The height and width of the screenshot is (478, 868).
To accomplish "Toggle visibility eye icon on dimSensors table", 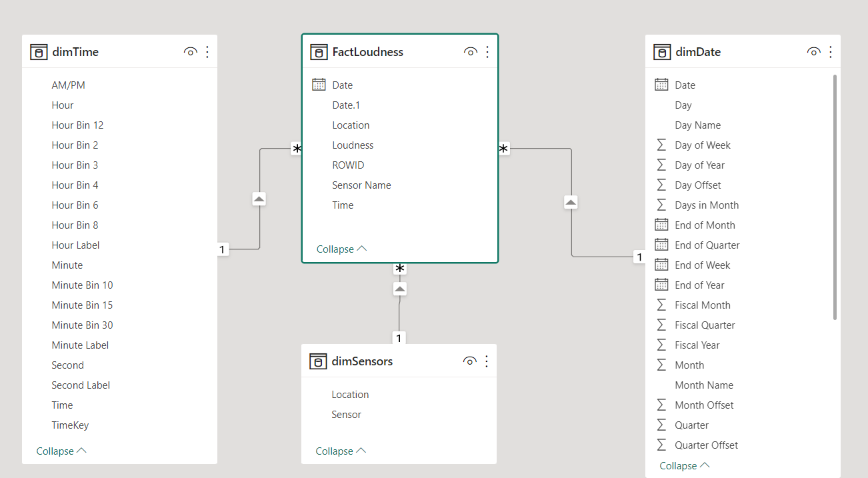I will (x=470, y=361).
